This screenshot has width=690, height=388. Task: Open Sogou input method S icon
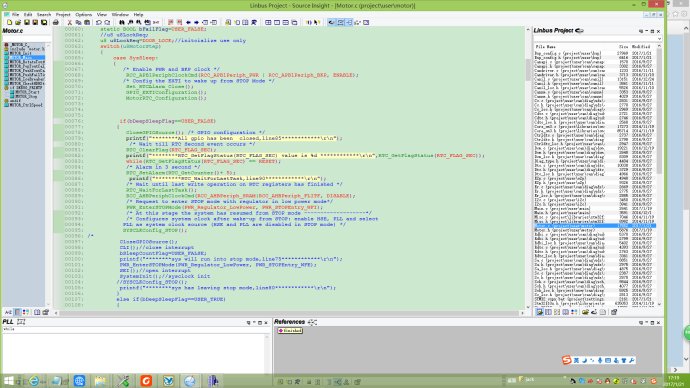click(567, 360)
